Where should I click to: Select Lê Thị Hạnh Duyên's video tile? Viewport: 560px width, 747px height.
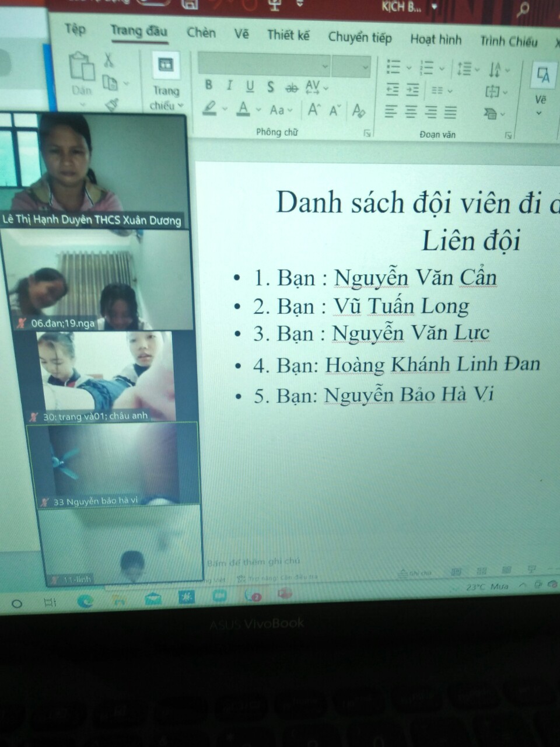(93, 170)
